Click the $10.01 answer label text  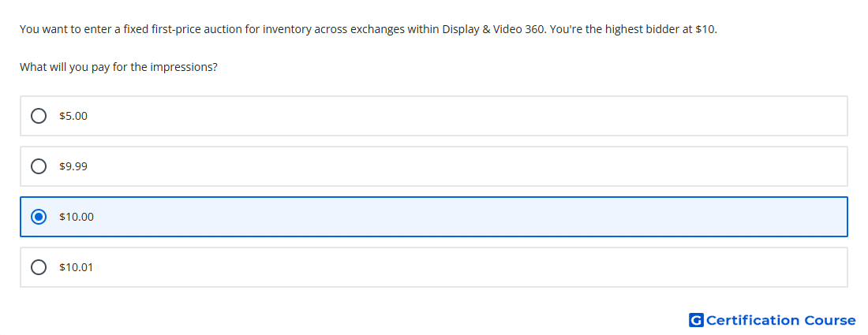click(77, 267)
